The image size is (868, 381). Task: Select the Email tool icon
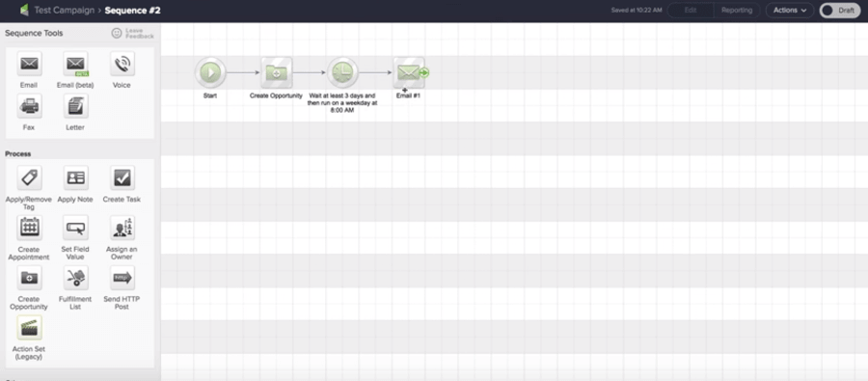tap(29, 65)
